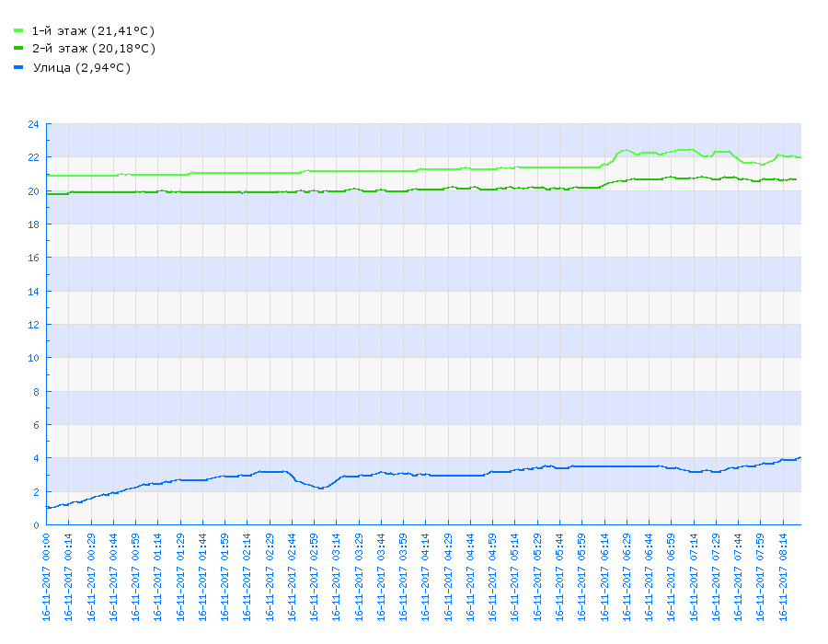Click the x-axis label '16-11-2017 06:29'

[x=627, y=577]
